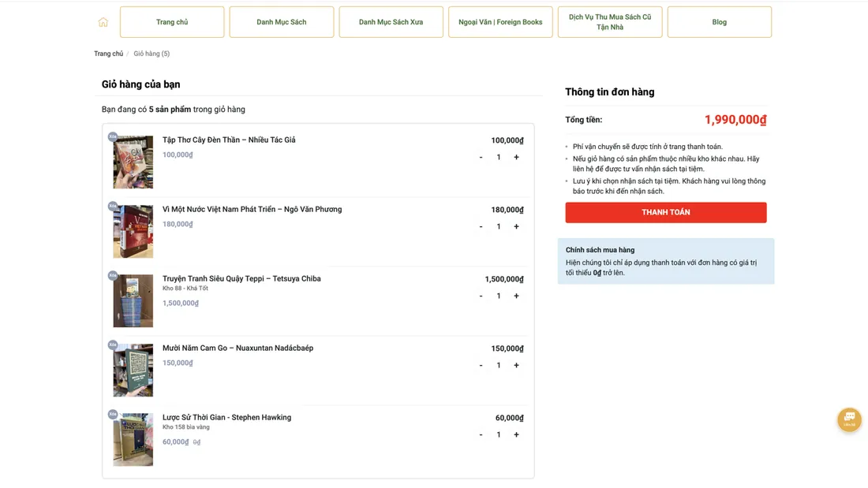The image size is (868, 488).
Task: Open Mười Năm Cam Go title link
Action: (238, 348)
